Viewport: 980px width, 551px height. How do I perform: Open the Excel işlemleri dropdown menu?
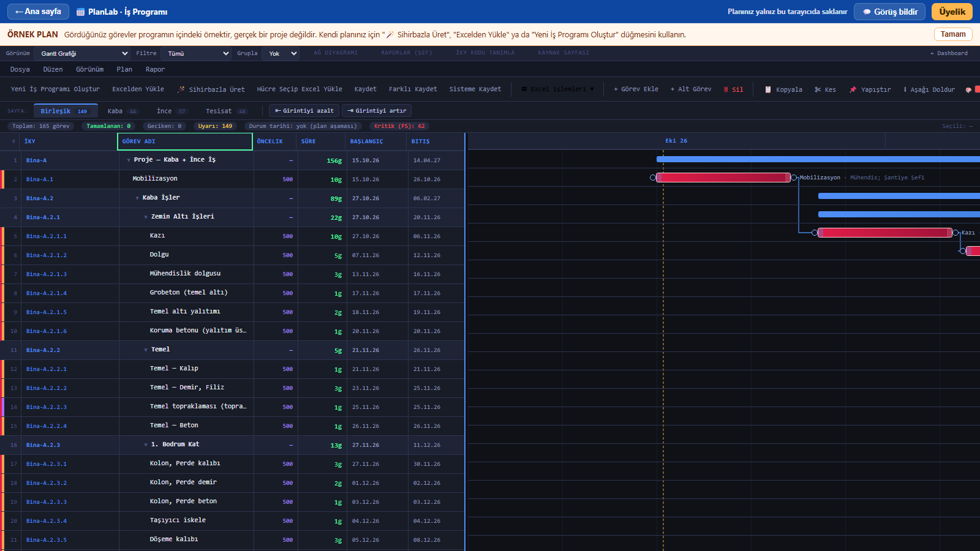(558, 89)
